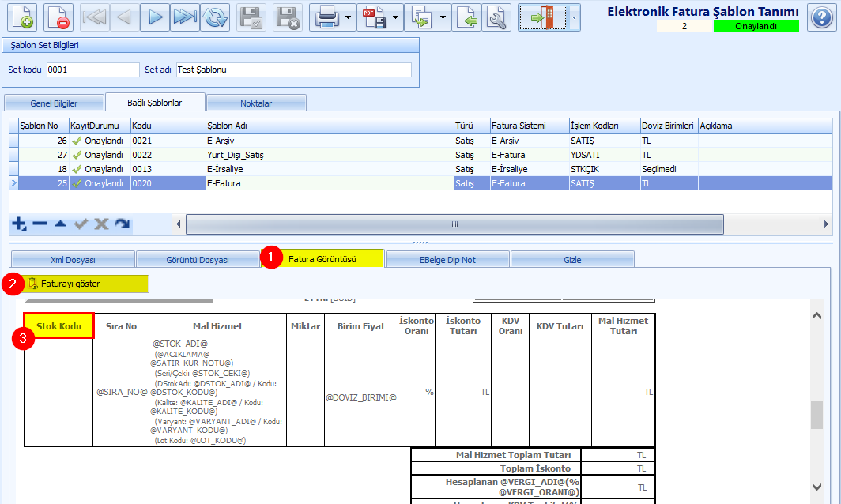Click into the Set adı field
This screenshot has height=504, width=841.
pos(294,70)
